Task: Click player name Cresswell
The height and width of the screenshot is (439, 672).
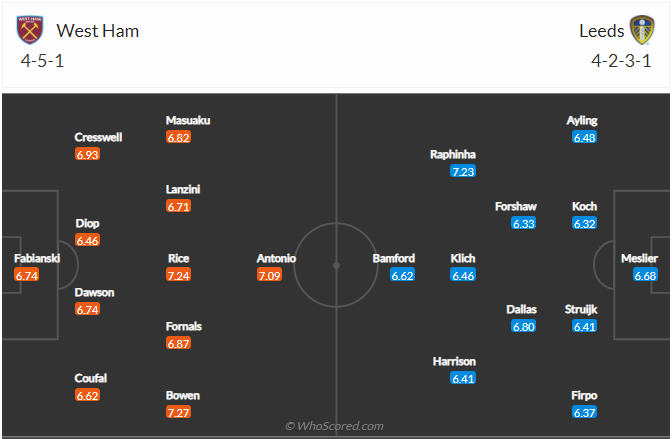Action: pos(100,137)
